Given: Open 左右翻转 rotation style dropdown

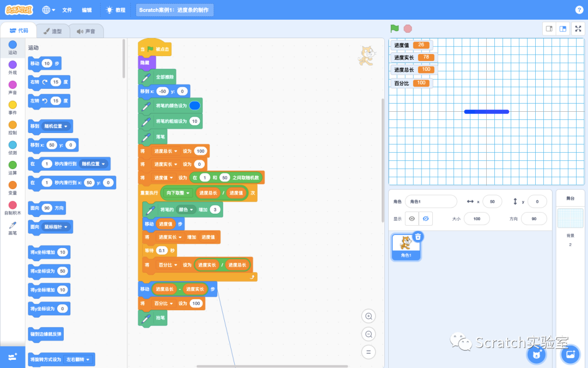Looking at the screenshot, I should tap(78, 359).
